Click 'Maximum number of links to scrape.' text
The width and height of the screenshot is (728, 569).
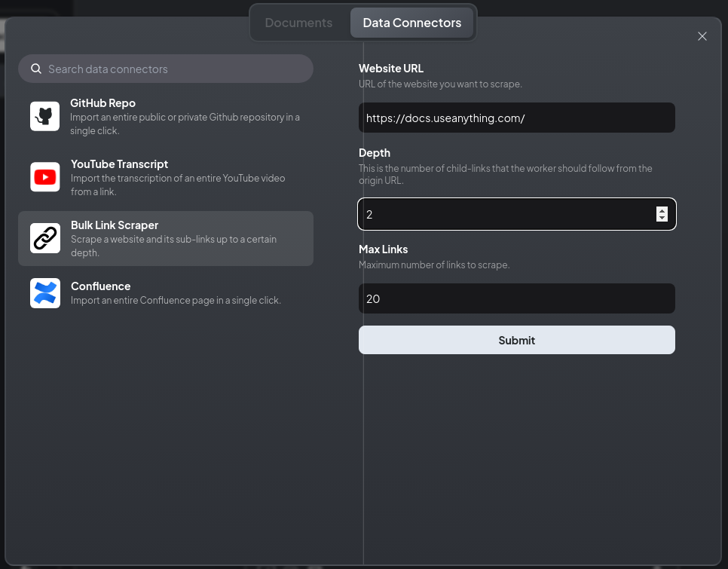tap(434, 265)
